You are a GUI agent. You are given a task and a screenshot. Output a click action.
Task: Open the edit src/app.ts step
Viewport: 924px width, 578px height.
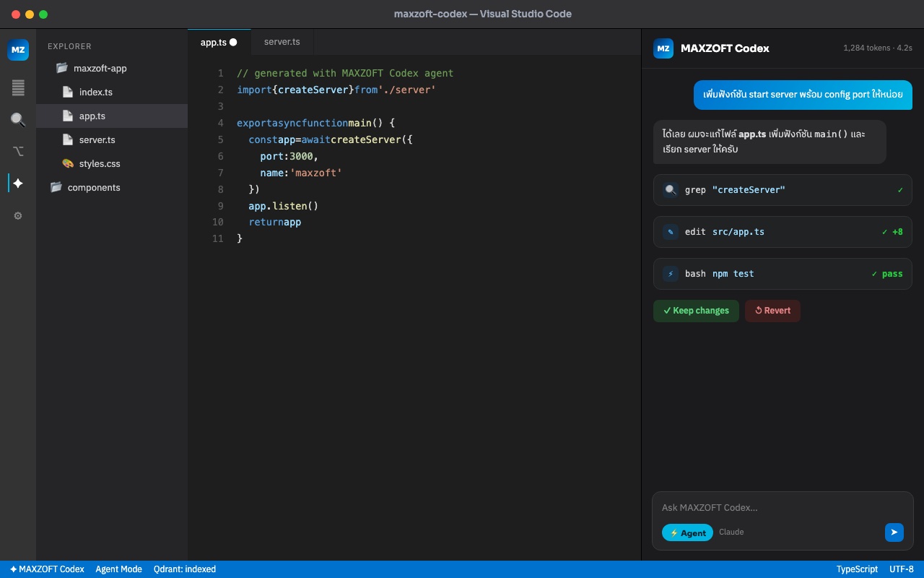783,232
